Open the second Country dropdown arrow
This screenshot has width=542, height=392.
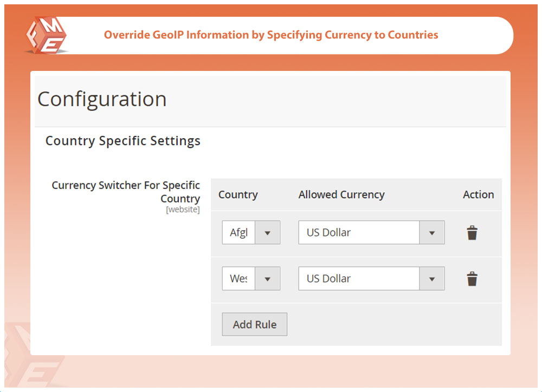[x=267, y=279]
